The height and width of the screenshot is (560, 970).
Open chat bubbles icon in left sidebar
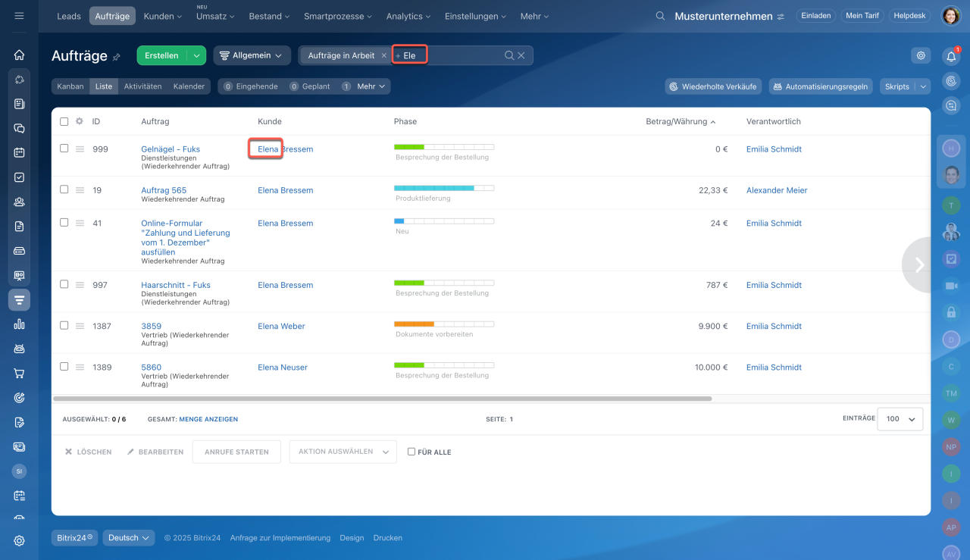tap(19, 128)
